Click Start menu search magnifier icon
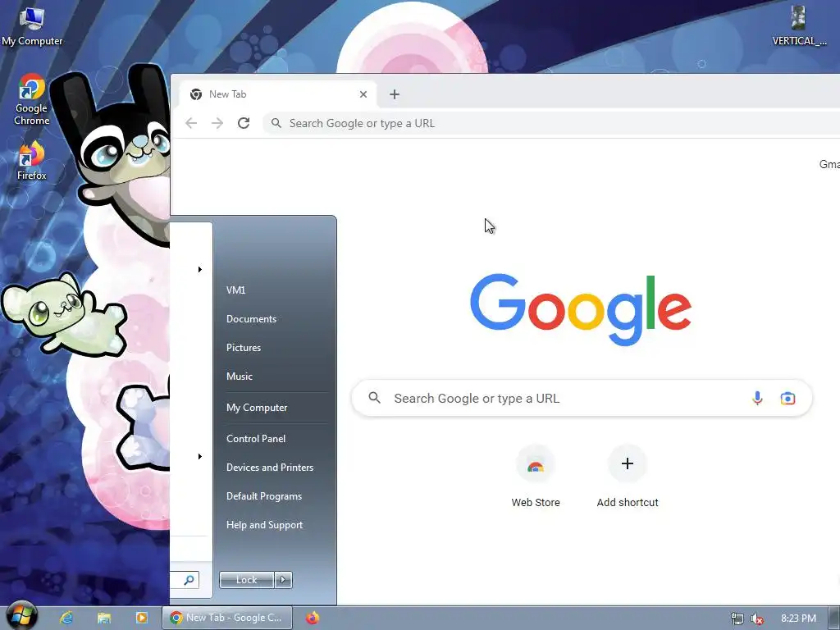 [189, 580]
